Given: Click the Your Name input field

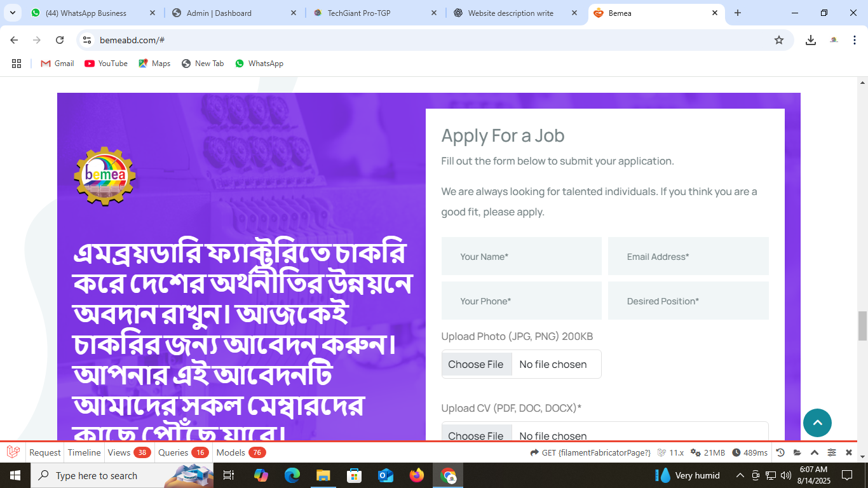Looking at the screenshot, I should click(522, 256).
